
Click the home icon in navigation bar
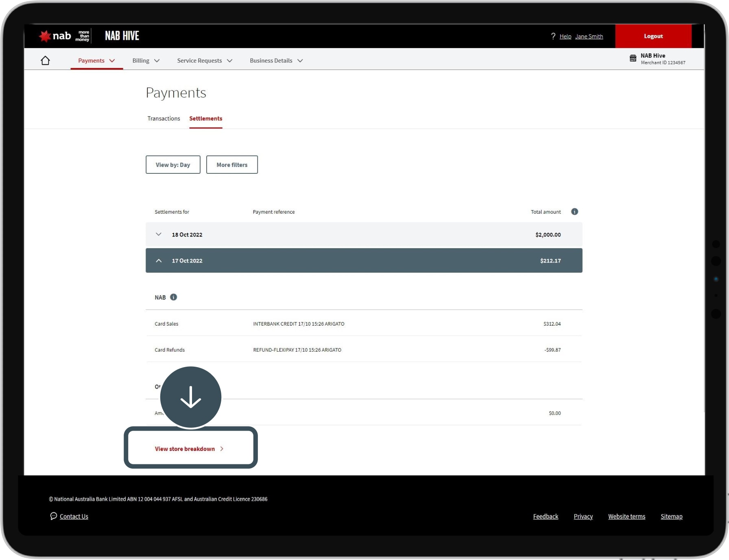[45, 61]
